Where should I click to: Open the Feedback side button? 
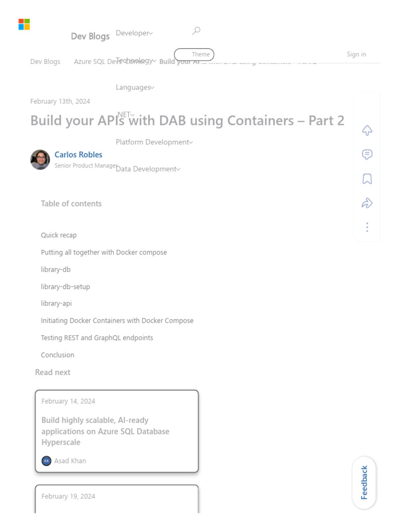tap(364, 483)
